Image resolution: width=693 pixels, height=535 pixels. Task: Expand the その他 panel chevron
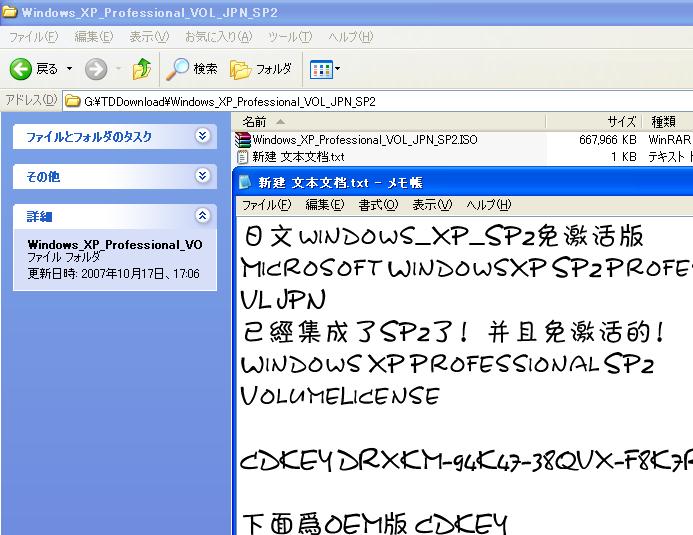coord(202,176)
